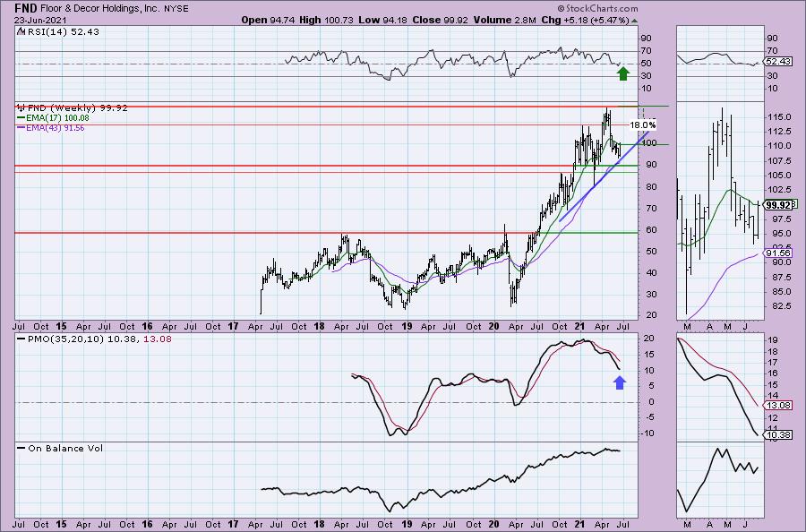Click the 99.92 price tag in zoom panel
806x532 pixels.
coord(778,204)
